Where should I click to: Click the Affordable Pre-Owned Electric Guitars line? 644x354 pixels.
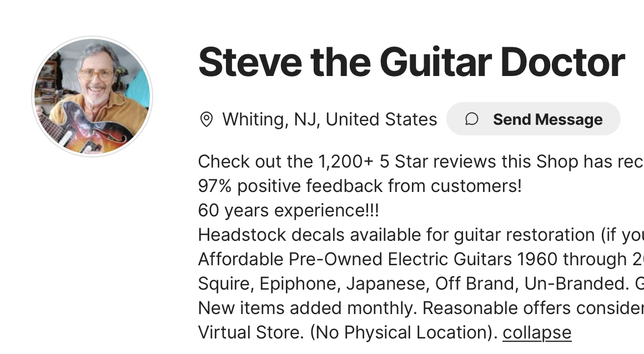point(420,259)
